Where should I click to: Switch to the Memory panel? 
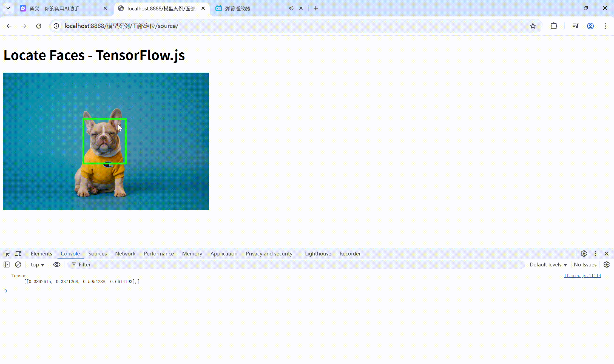point(192,254)
